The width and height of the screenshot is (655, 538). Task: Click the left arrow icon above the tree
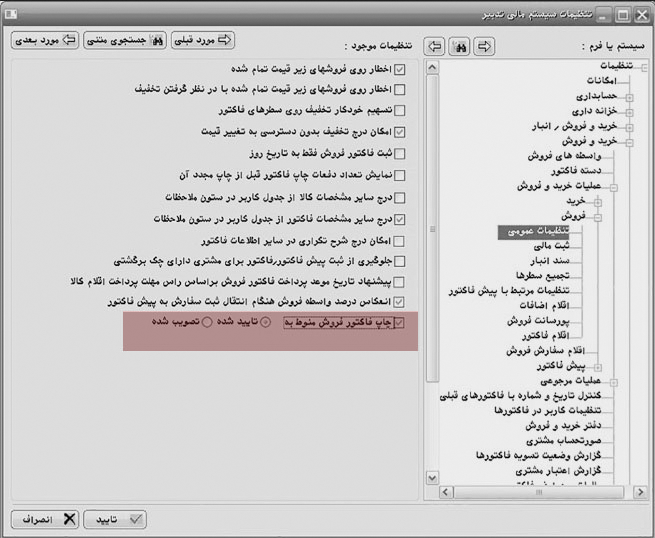tap(435, 46)
